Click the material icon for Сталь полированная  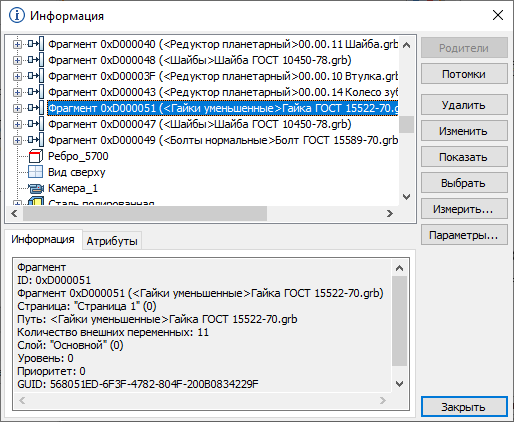click(36, 201)
